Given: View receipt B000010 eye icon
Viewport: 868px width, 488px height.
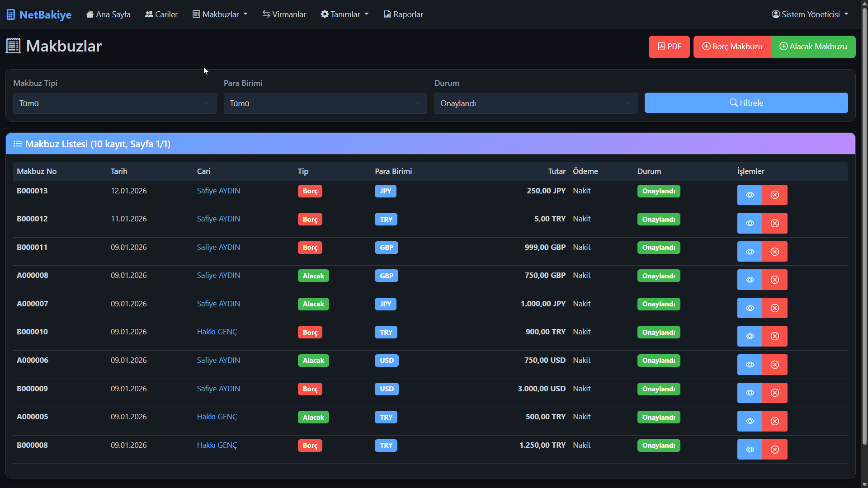Looking at the screenshot, I should point(750,336).
